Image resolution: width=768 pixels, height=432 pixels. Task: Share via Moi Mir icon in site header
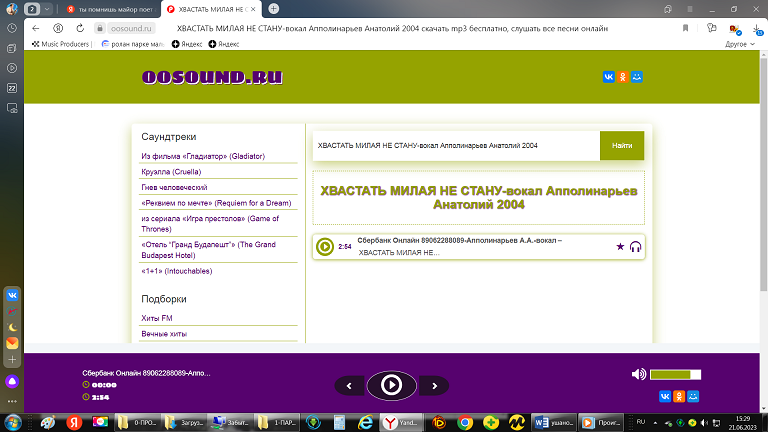pyautogui.click(x=637, y=77)
